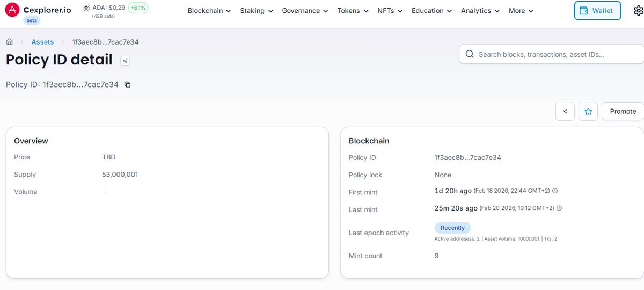Click the Policy lock value None
The width and height of the screenshot is (644, 290).
(x=443, y=175)
